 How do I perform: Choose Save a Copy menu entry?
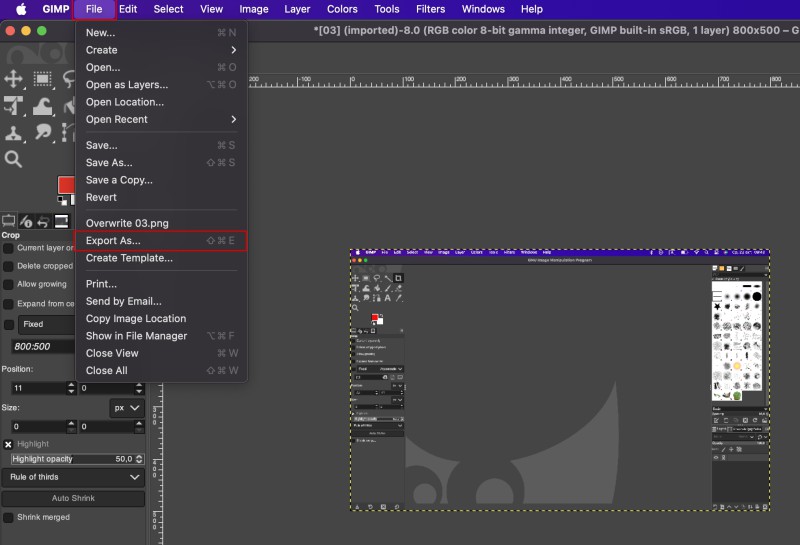tap(161, 180)
